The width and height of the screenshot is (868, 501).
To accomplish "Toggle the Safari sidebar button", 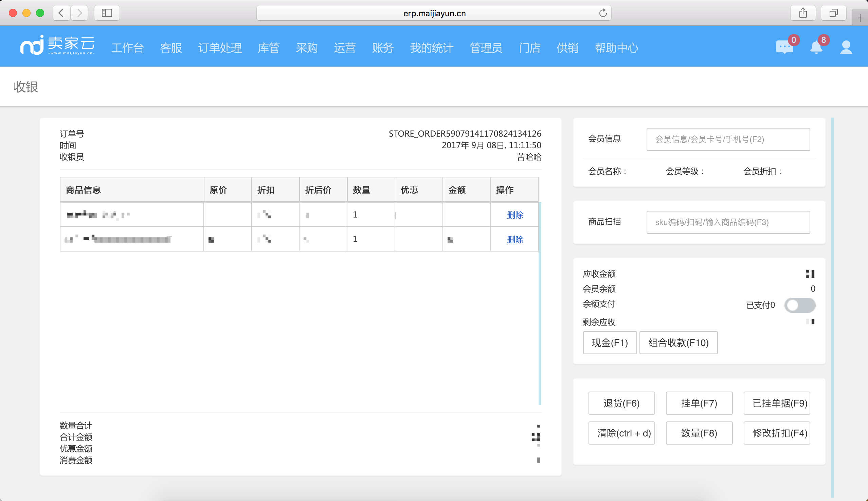I will [x=107, y=13].
